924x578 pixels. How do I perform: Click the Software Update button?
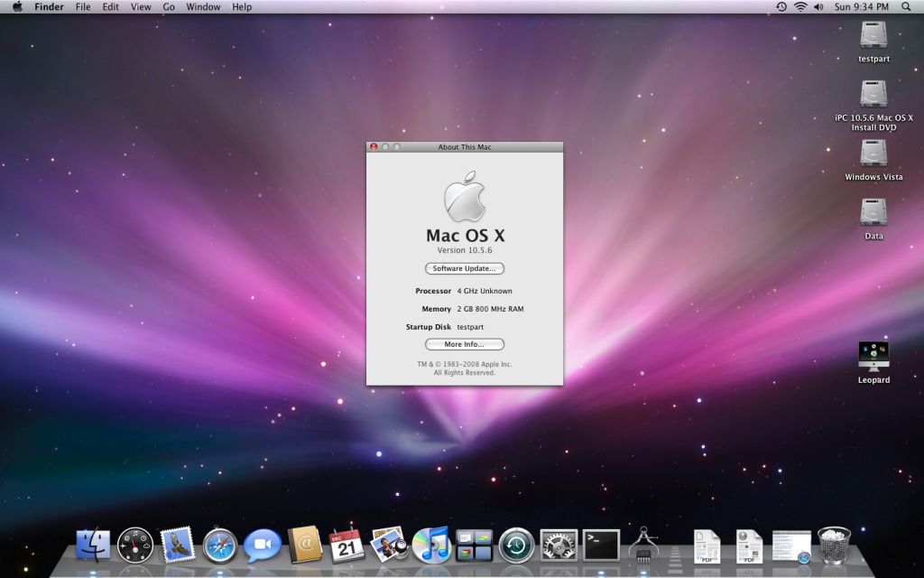click(x=465, y=268)
